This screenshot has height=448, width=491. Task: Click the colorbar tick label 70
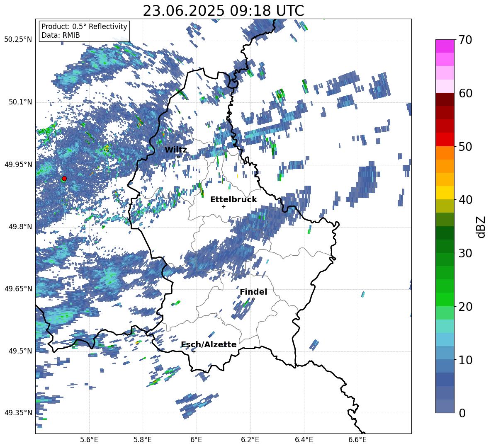click(x=465, y=40)
